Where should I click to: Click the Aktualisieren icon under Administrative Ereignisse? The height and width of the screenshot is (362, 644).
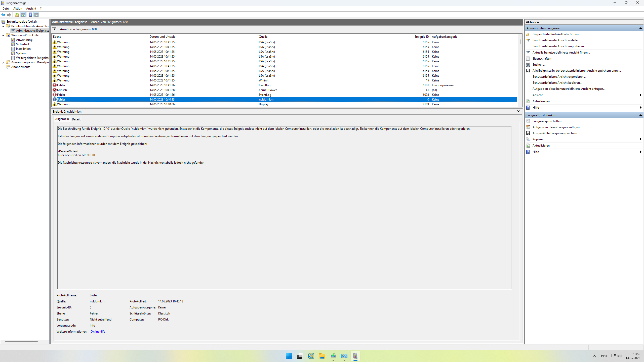(528, 101)
